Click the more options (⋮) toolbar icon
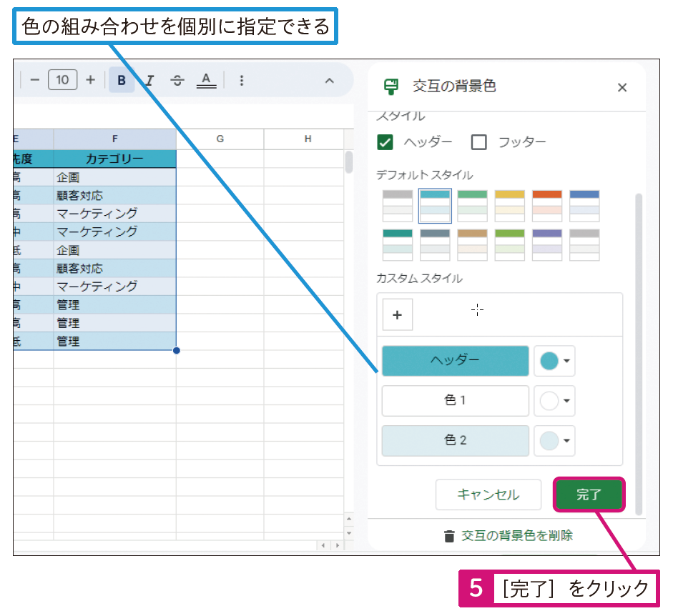 click(x=242, y=80)
